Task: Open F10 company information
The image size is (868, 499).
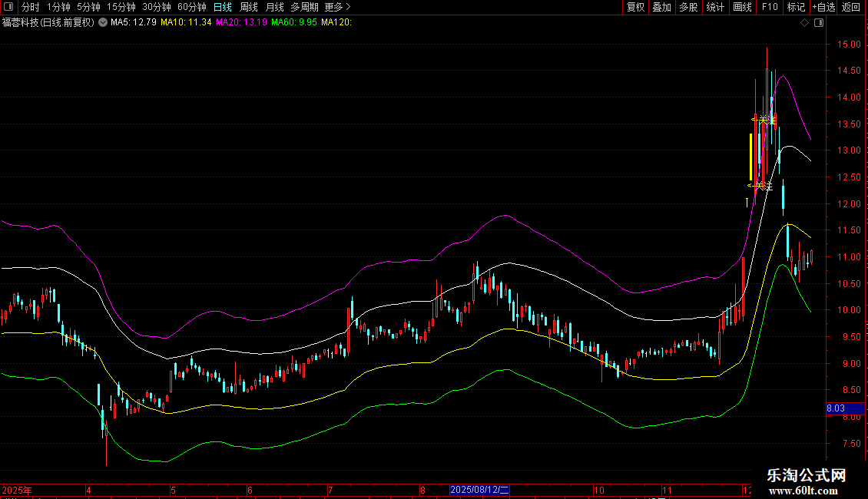Action: tap(769, 7)
